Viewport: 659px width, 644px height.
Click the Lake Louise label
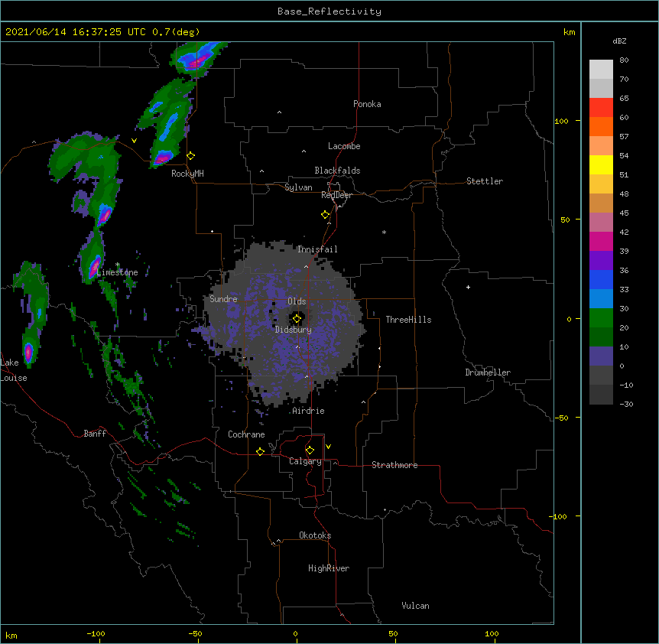click(14, 370)
